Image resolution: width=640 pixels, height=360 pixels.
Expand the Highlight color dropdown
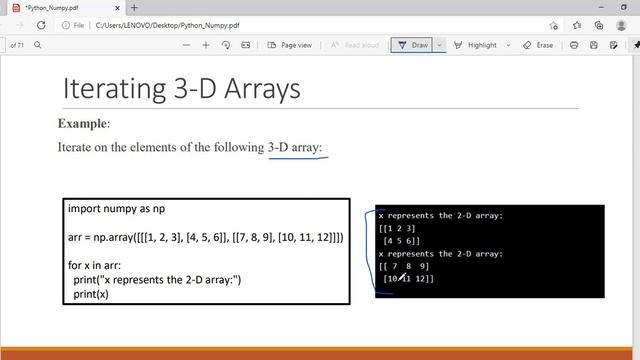coord(508,45)
